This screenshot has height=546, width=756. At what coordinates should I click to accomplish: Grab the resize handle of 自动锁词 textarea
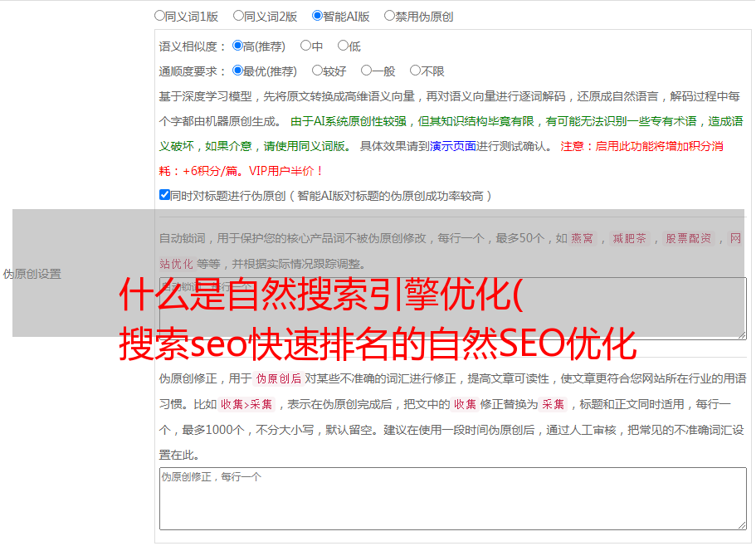pos(742,335)
